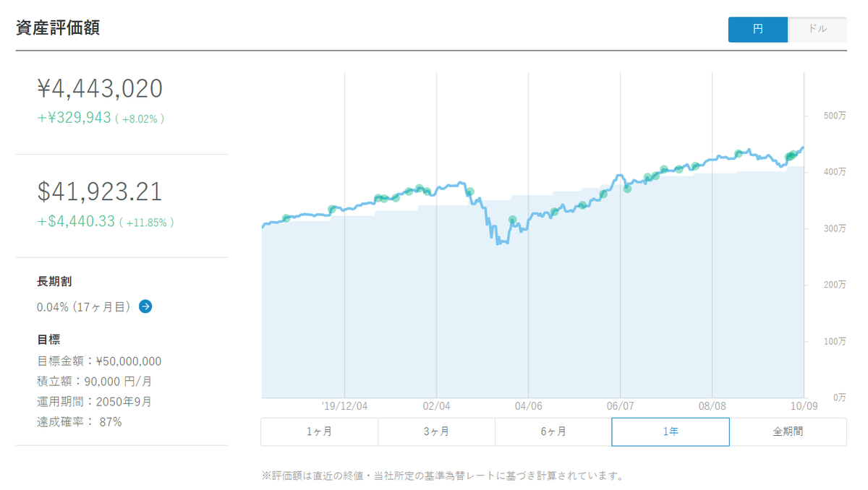Click the 長期割 label
Screen dimensions: 868x490
coord(54,281)
